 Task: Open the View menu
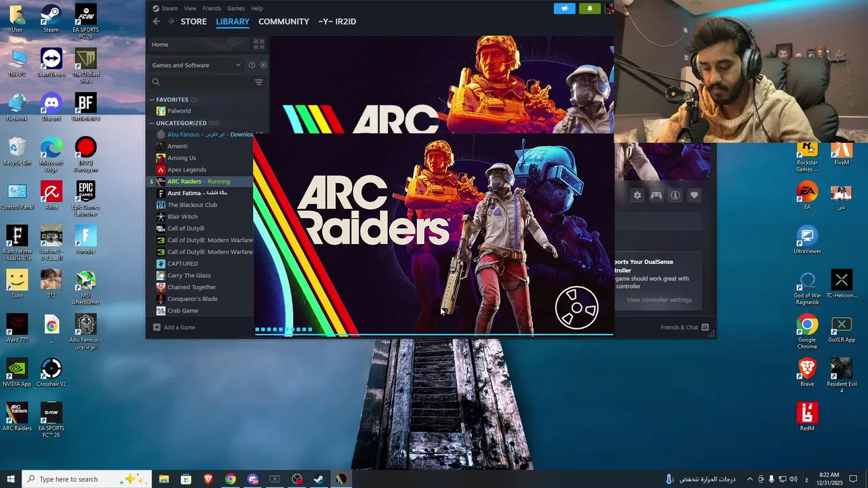pyautogui.click(x=190, y=8)
